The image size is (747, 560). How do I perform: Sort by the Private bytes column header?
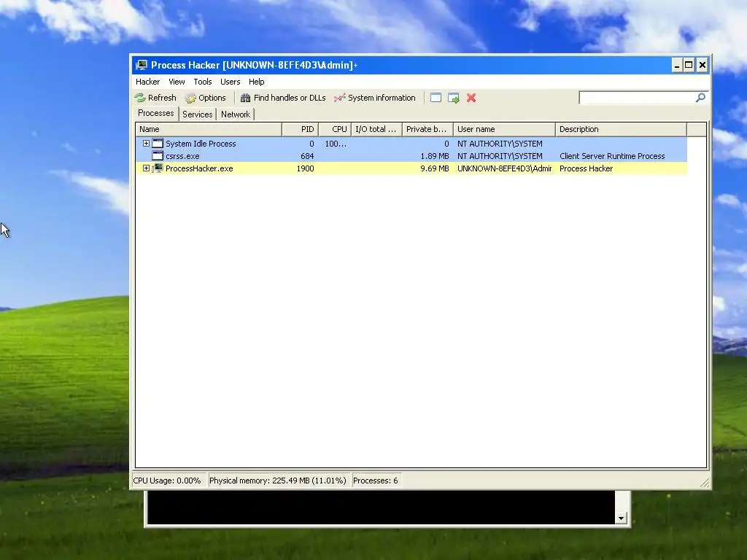tap(427, 129)
